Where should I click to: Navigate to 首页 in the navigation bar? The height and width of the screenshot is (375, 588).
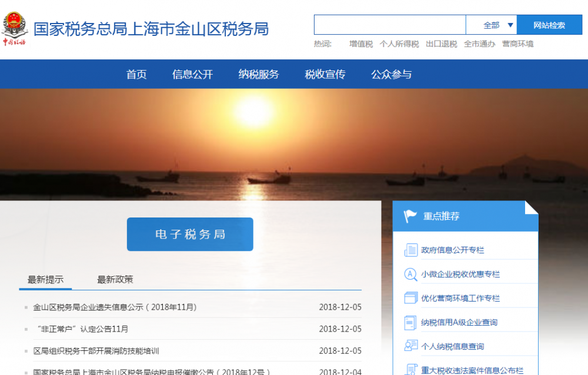coord(136,74)
